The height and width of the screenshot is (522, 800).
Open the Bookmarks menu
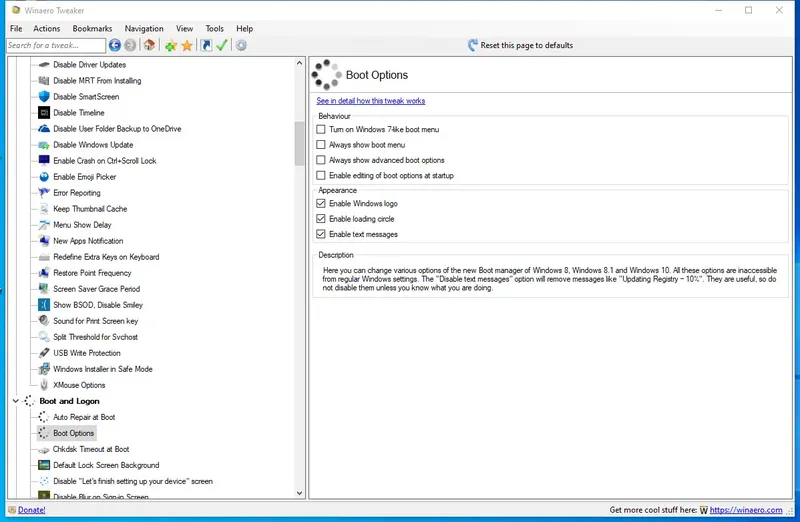(92, 29)
